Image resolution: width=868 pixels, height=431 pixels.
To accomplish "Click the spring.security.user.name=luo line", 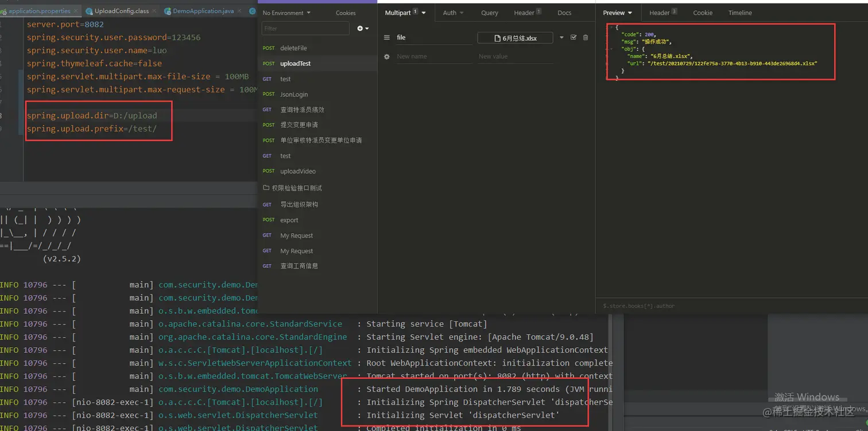I will click(x=97, y=51).
